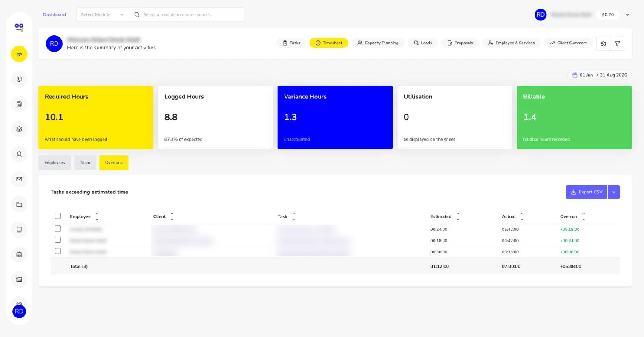Check the row with 05:42:00 actual time
Screen dimensions: 644x337
[x=58, y=229]
